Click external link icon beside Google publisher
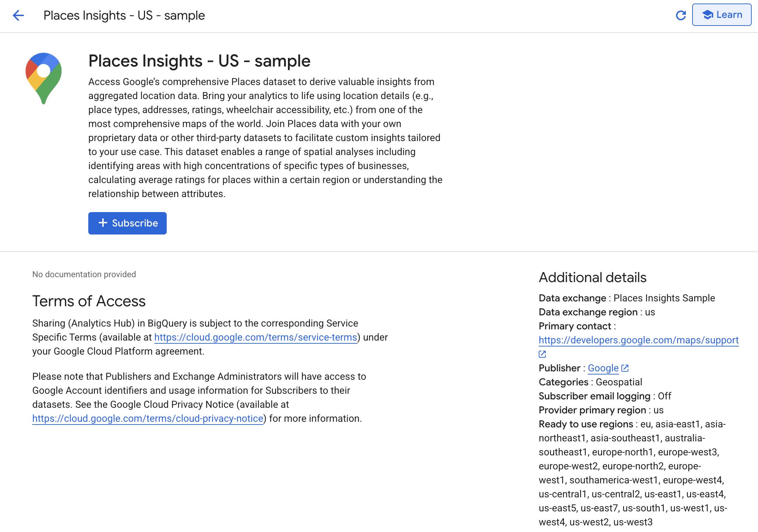758x532 pixels. [x=625, y=368]
